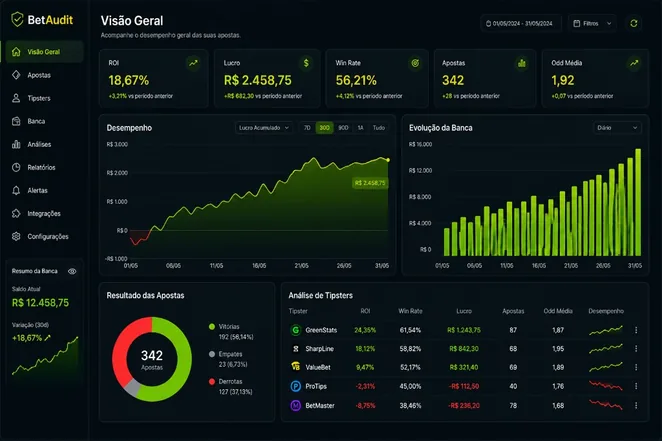Image resolution: width=662 pixels, height=441 pixels.
Task: Click the BetAudit shield logo
Action: (17, 19)
